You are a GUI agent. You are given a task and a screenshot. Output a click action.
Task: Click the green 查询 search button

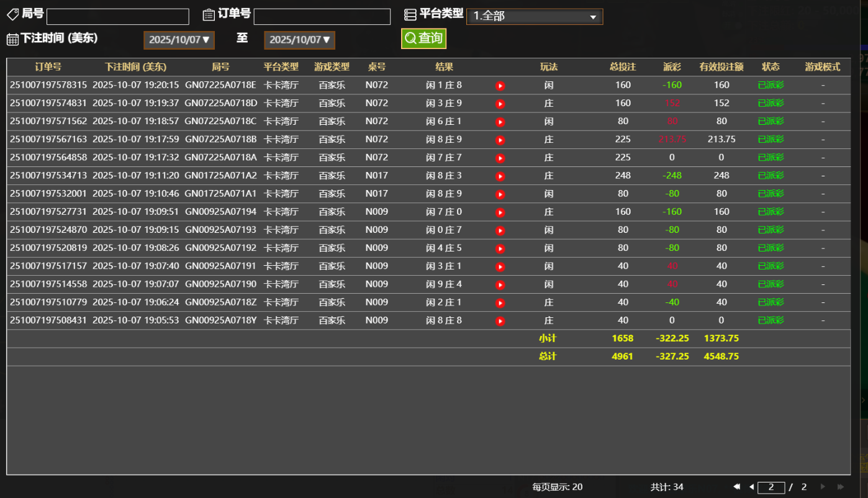click(x=423, y=38)
